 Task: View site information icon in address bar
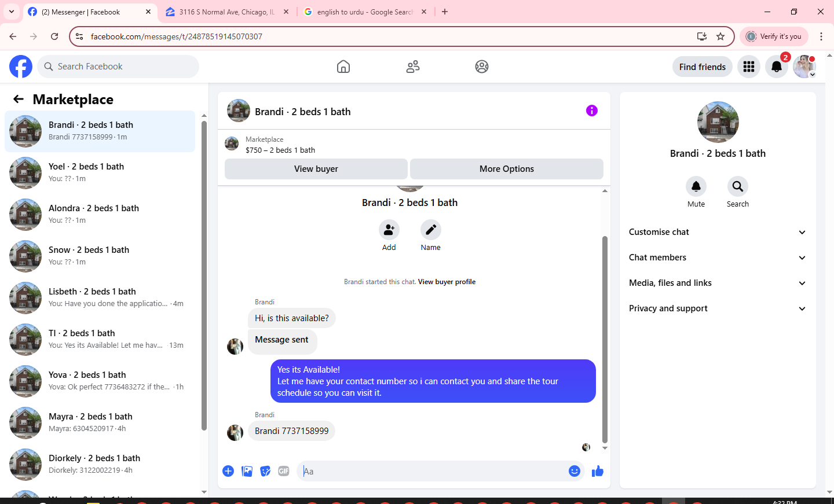click(80, 36)
